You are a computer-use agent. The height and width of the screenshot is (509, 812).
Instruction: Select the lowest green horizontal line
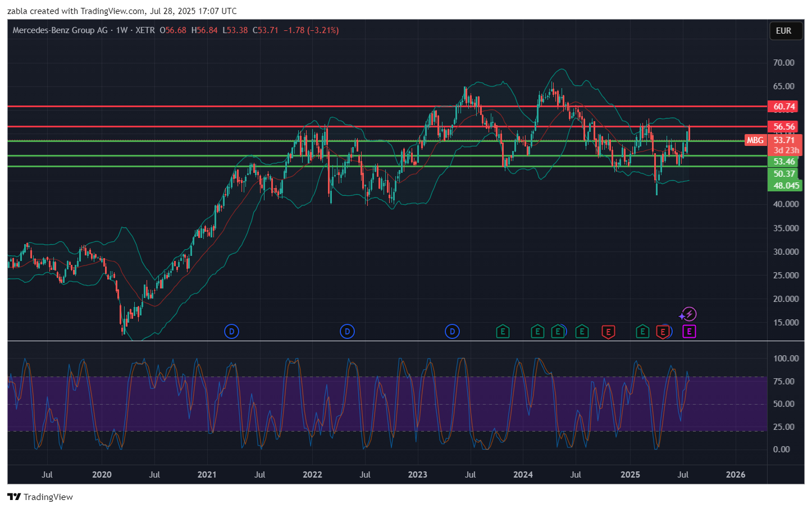tap(387, 166)
